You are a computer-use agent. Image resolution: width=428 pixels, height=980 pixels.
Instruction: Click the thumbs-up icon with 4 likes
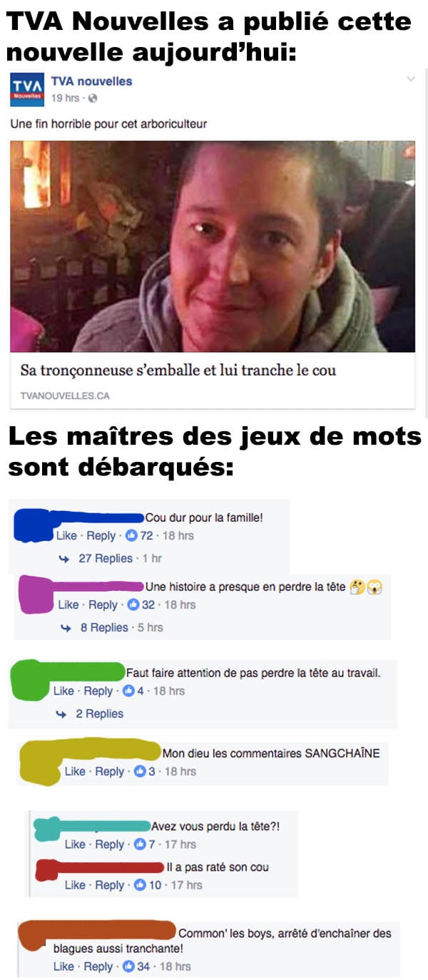click(129, 691)
